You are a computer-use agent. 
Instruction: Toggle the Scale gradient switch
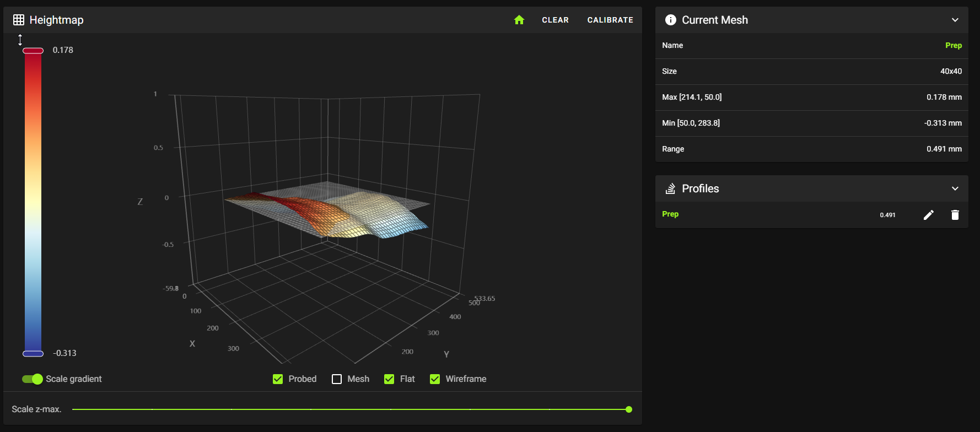click(33, 379)
